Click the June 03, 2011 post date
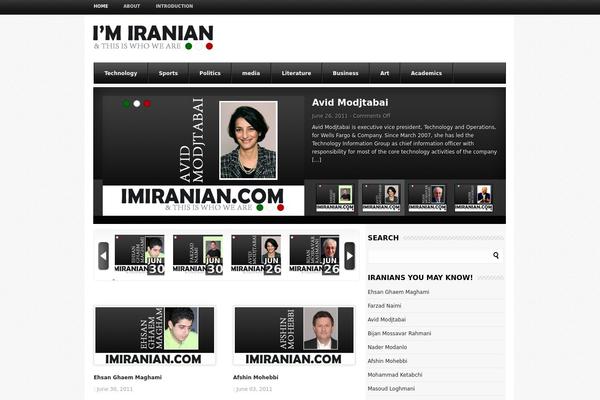Image resolution: width=600 pixels, height=400 pixels. point(254,389)
